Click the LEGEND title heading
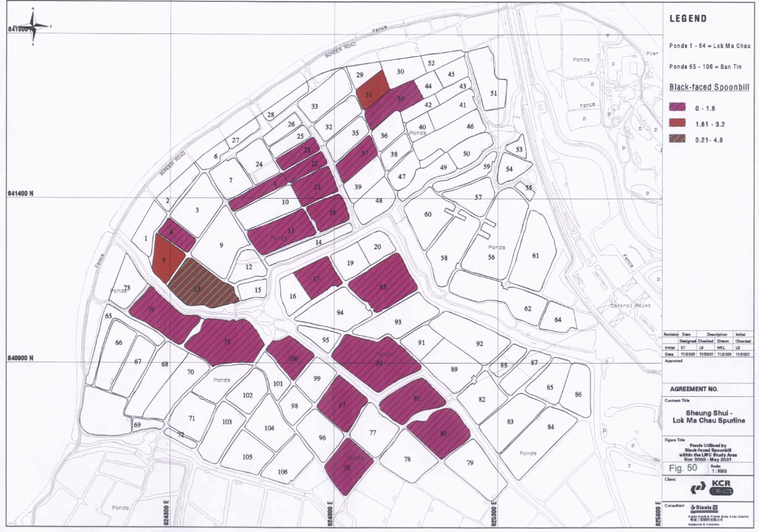 pyautogui.click(x=688, y=19)
